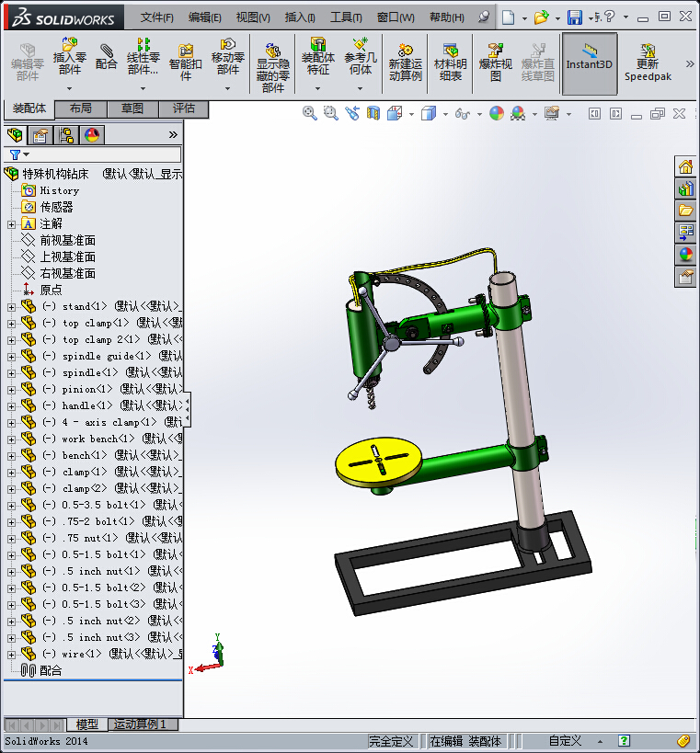Screen dimensions: 700x753
Task: Switch to the 草图 tab
Action: coord(132,108)
